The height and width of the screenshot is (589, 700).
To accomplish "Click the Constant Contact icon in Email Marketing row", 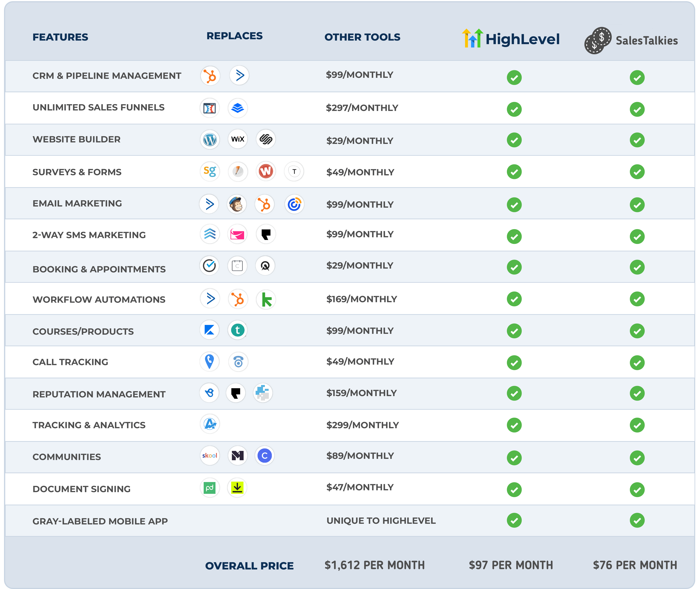I will tap(294, 204).
